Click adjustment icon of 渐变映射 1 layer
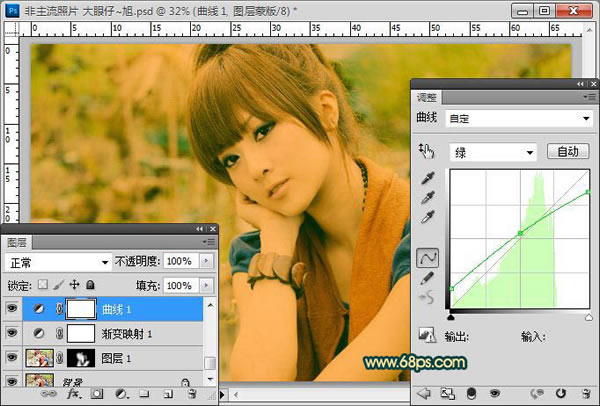Image resolution: width=600 pixels, height=406 pixels. pyautogui.click(x=39, y=333)
